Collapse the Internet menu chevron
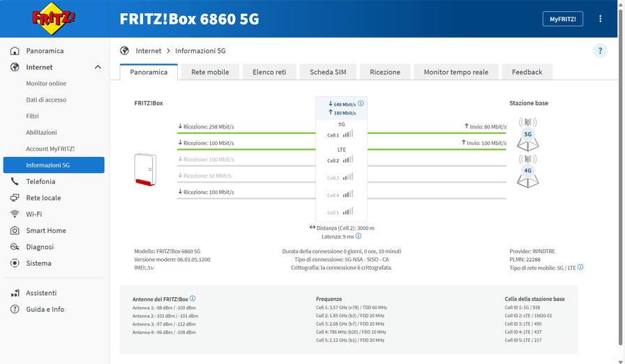The height and width of the screenshot is (364, 625). coord(98,67)
